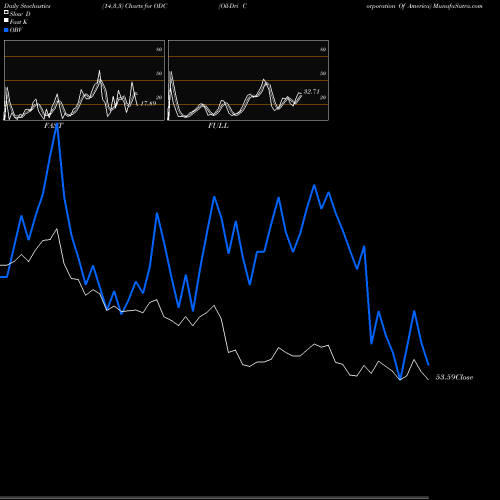The image size is (500, 500).
Task: Click the 'Fast K' legend label
Action: click(19, 22)
